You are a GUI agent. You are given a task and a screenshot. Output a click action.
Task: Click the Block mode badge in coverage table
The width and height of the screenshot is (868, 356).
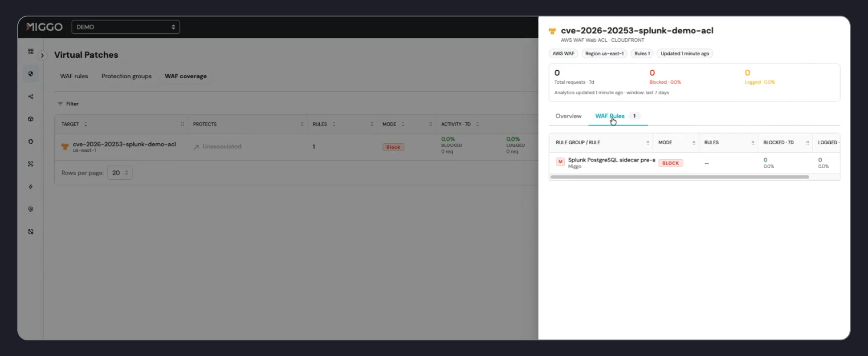click(x=393, y=147)
